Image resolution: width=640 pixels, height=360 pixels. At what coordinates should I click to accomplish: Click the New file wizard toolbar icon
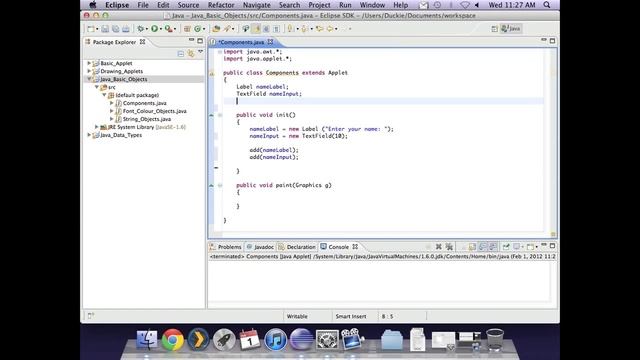(91, 29)
